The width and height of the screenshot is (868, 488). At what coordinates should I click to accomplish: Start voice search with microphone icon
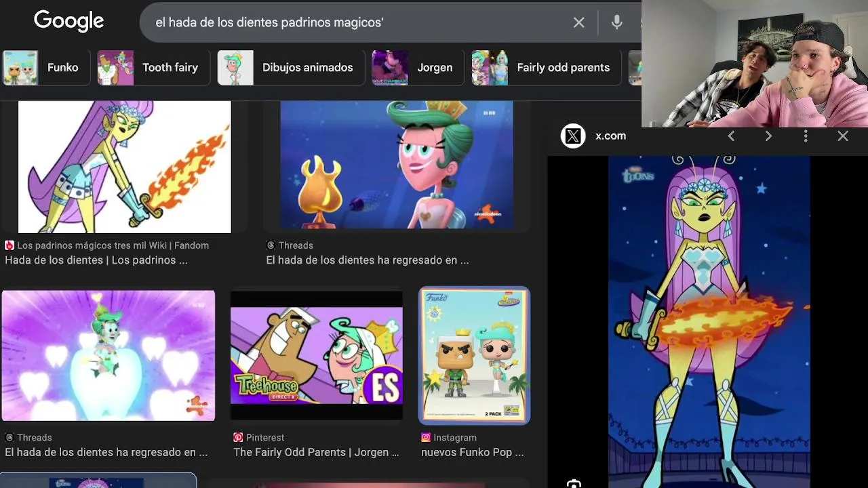coord(616,22)
